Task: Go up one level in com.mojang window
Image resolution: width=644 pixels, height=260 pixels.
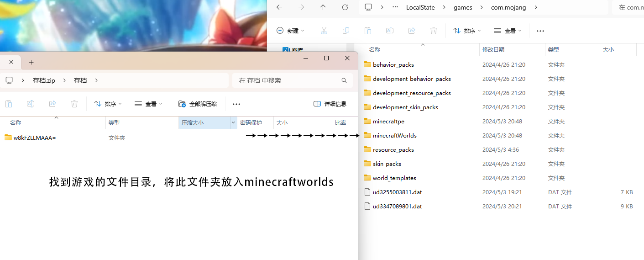Action: (x=323, y=7)
